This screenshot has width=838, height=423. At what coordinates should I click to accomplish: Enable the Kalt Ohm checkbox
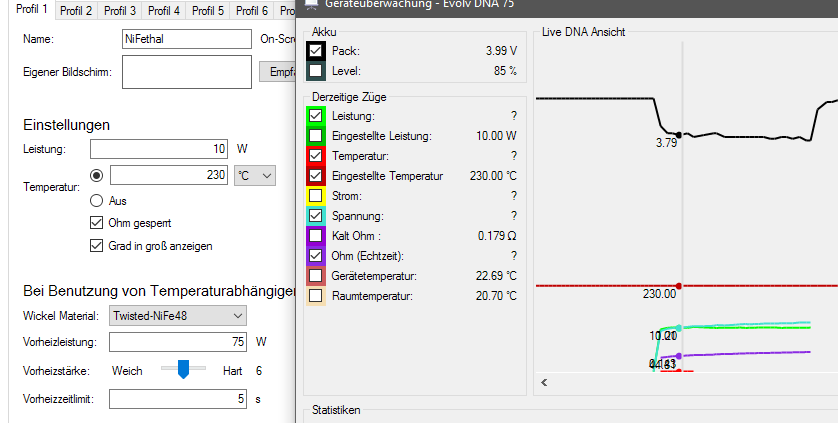pos(316,236)
